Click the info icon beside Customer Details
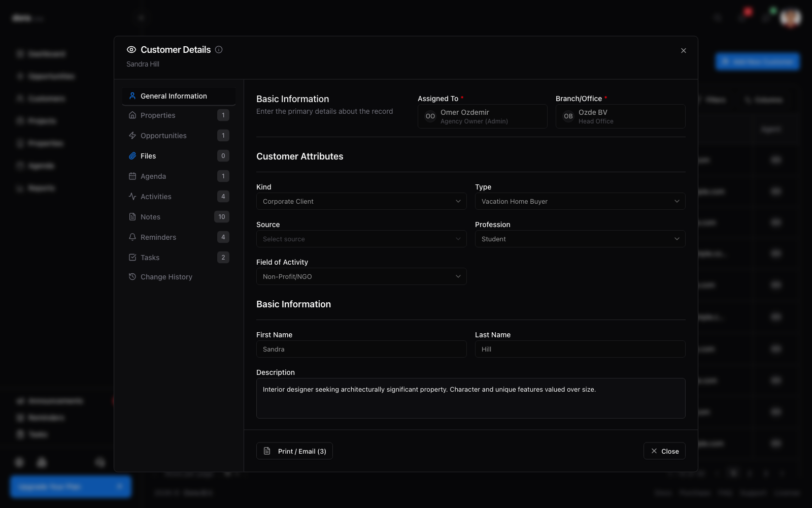This screenshot has height=508, width=812. coord(219,50)
